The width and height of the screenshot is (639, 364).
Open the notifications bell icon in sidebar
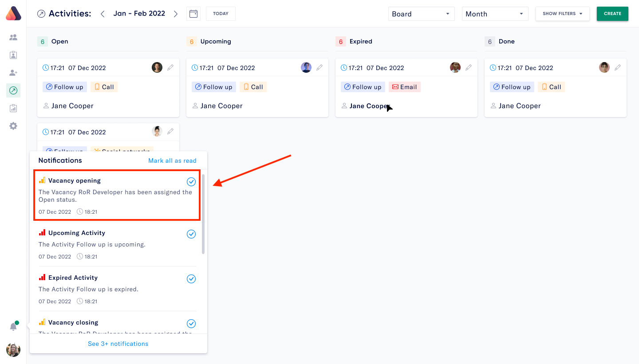point(13,327)
